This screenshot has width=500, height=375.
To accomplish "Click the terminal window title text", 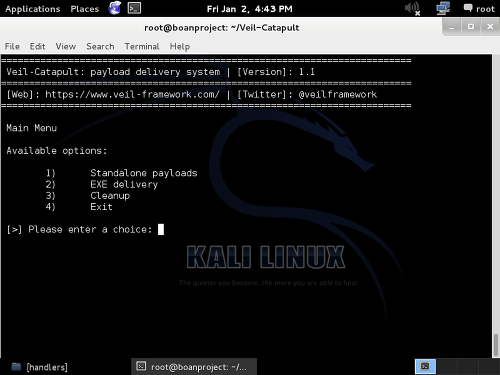I will coord(222,28).
